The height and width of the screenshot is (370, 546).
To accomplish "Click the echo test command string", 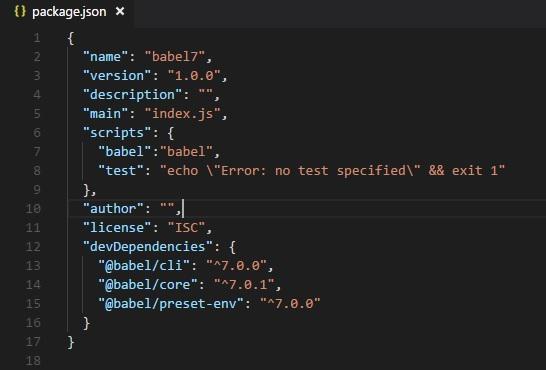I will [333, 171].
